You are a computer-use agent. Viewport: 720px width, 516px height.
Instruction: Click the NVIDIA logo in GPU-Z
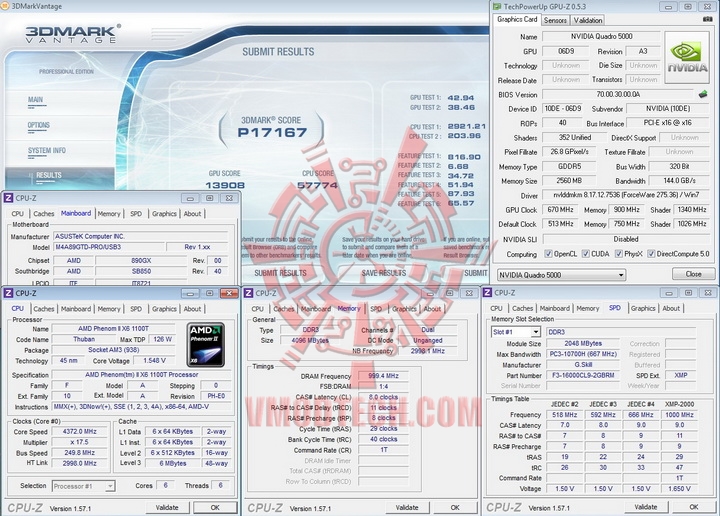(687, 57)
